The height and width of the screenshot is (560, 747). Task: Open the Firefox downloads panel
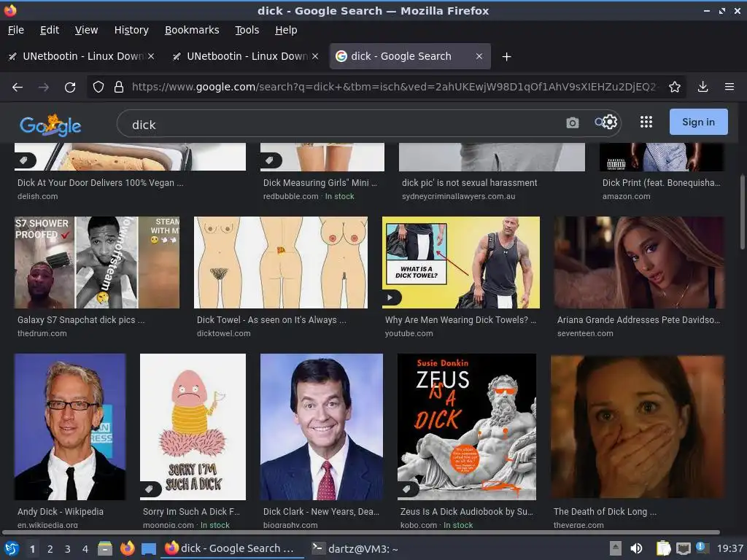703,87
